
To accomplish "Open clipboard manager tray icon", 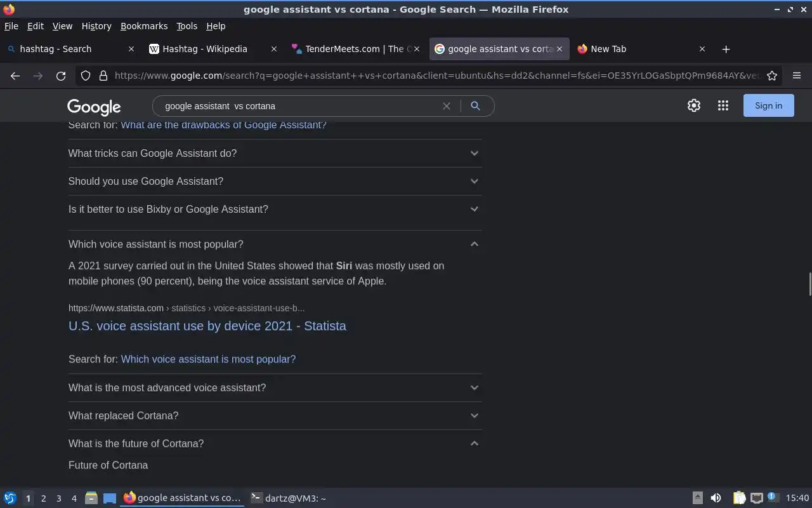I will click(739, 498).
